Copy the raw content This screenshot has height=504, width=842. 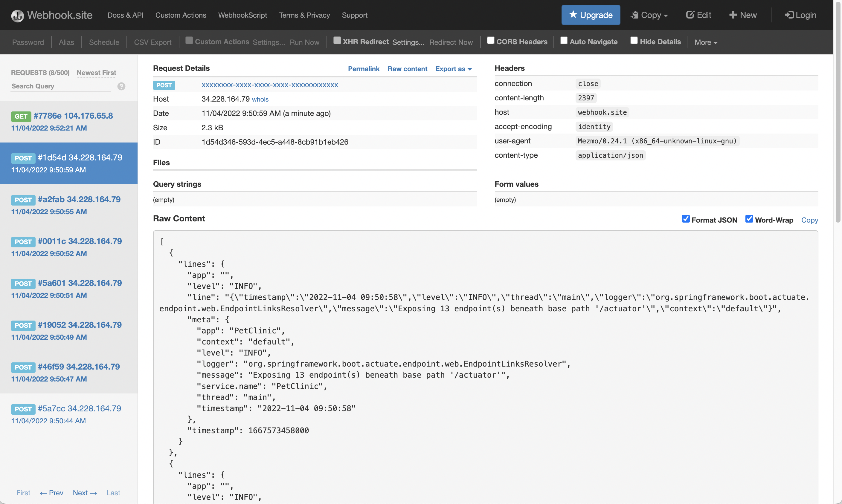click(809, 220)
